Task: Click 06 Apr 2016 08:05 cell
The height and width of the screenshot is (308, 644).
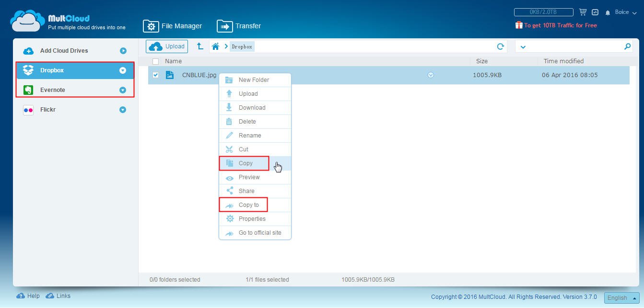Action: click(570, 75)
